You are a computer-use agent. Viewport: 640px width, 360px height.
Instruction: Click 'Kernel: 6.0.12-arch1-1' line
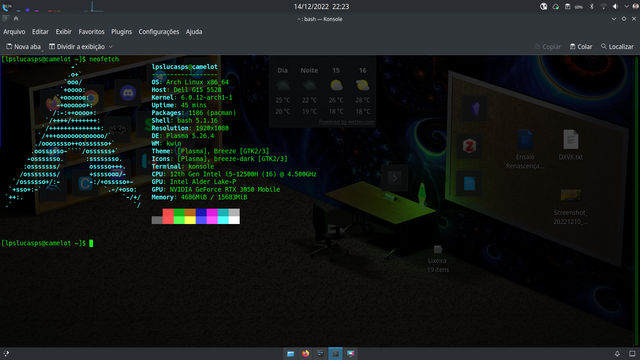(x=192, y=98)
